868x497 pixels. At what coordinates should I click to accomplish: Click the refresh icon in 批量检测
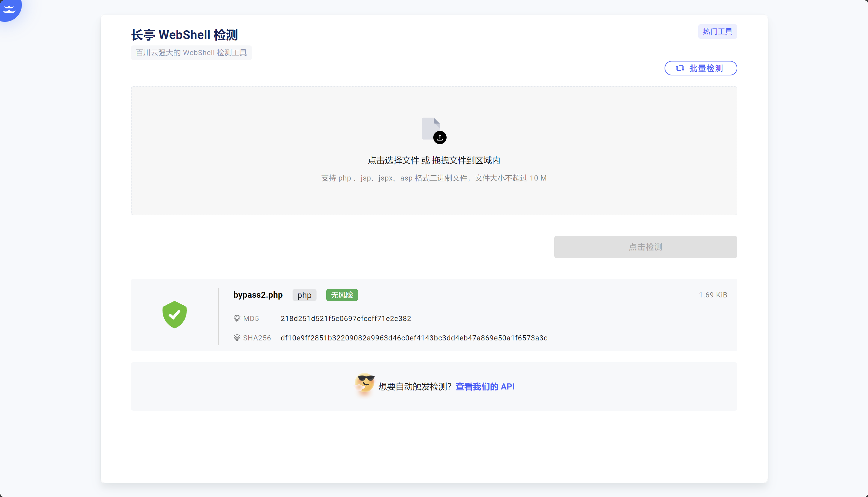(x=680, y=68)
